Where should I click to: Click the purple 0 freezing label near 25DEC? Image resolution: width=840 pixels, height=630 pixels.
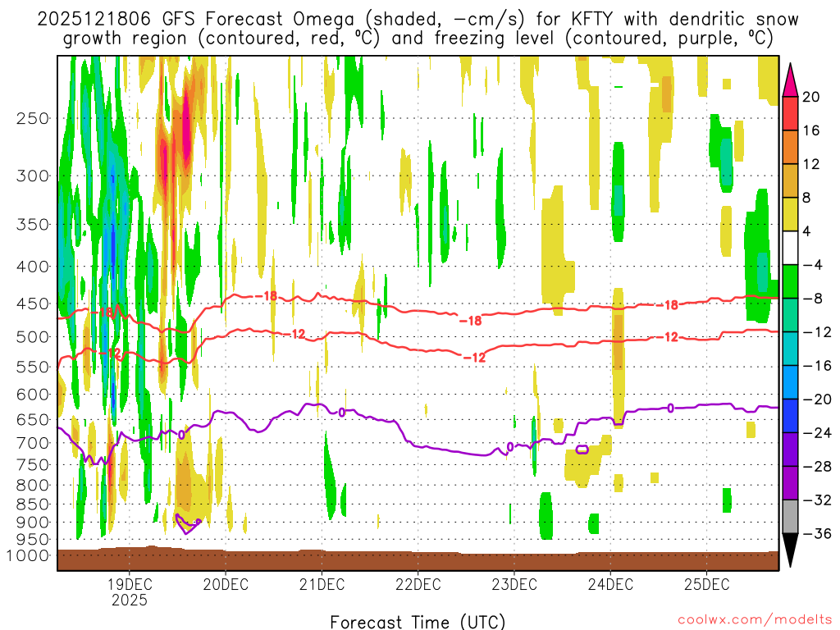670,409
